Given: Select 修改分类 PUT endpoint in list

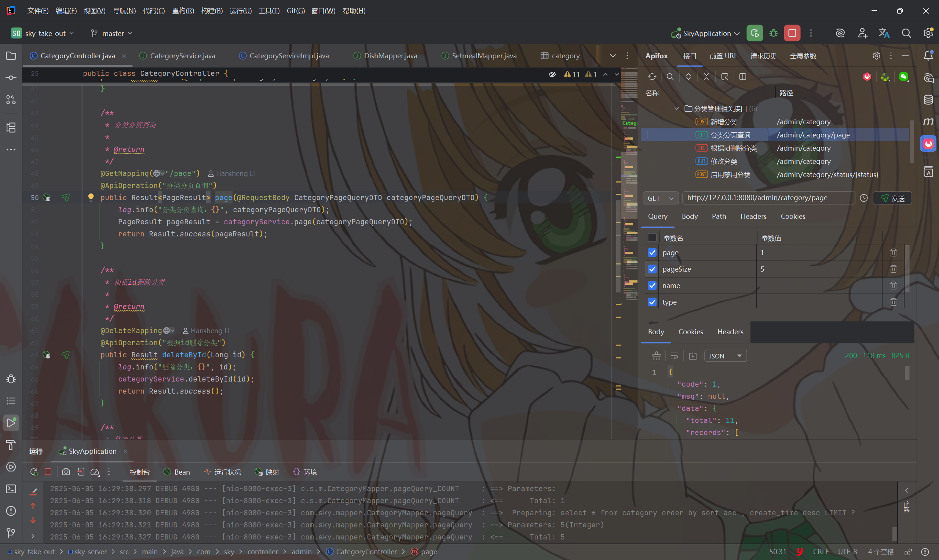Looking at the screenshot, I should [724, 162].
